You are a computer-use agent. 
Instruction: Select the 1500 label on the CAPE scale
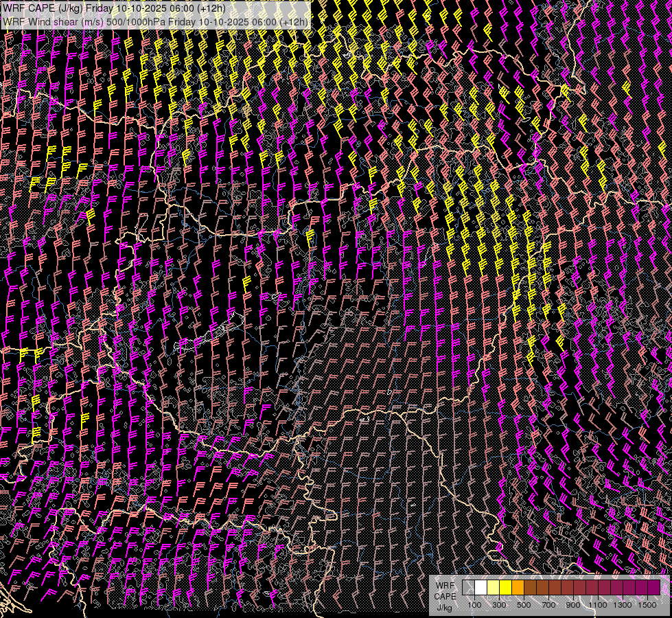coord(647,605)
